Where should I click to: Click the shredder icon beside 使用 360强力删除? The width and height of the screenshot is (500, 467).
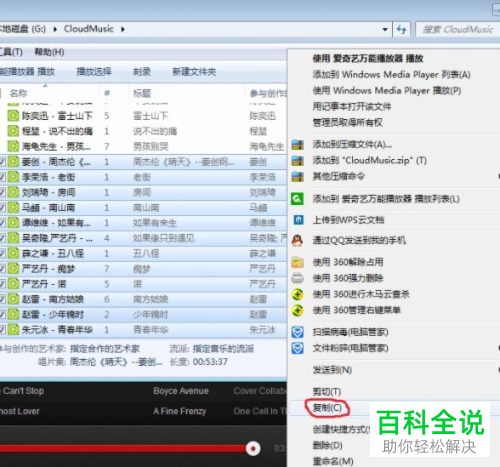(x=297, y=278)
